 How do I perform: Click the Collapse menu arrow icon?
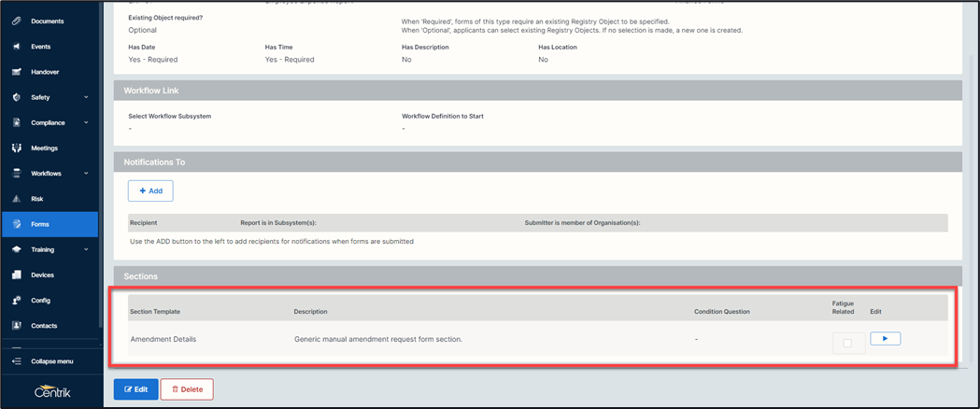tap(18, 361)
